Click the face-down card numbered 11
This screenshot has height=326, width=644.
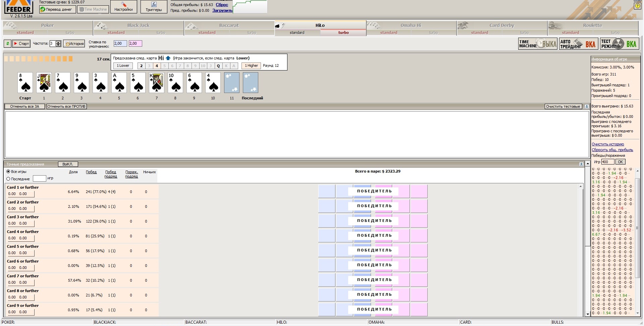[x=232, y=83]
